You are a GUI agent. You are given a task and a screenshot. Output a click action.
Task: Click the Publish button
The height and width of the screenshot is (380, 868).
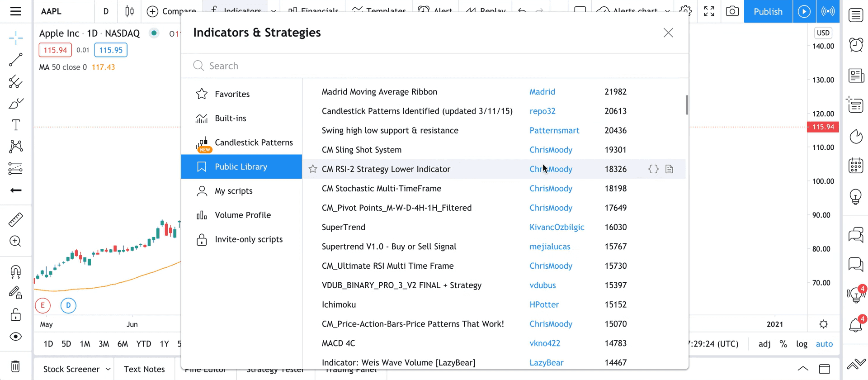(768, 11)
